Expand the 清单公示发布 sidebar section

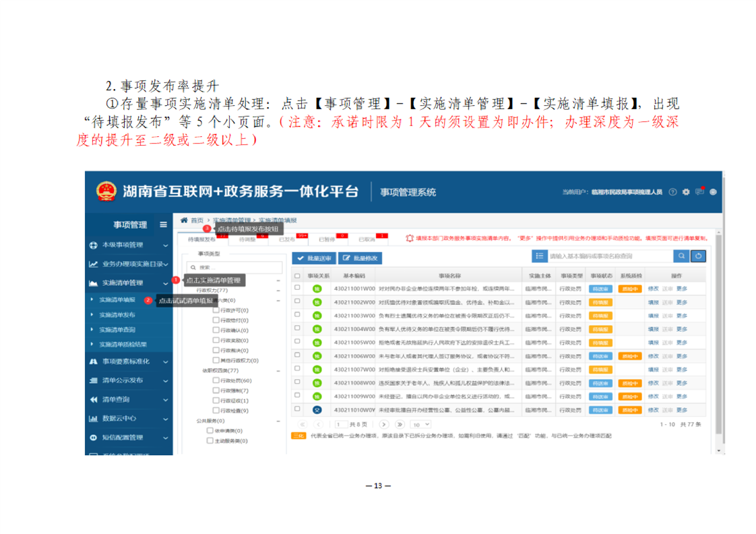[x=128, y=380]
